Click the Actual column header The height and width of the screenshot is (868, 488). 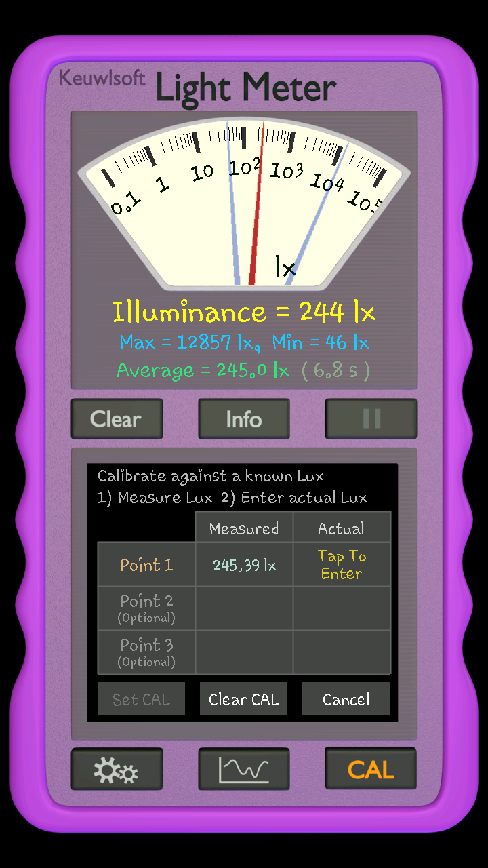pos(342,528)
